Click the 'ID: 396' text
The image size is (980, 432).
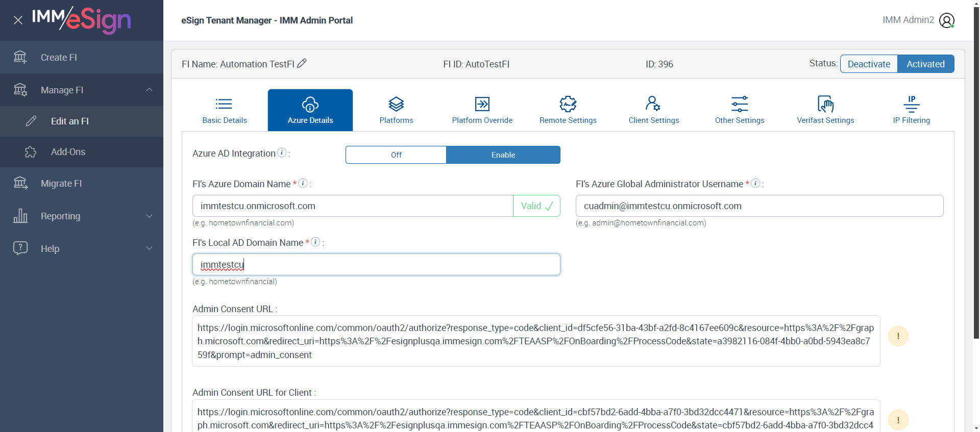(659, 64)
